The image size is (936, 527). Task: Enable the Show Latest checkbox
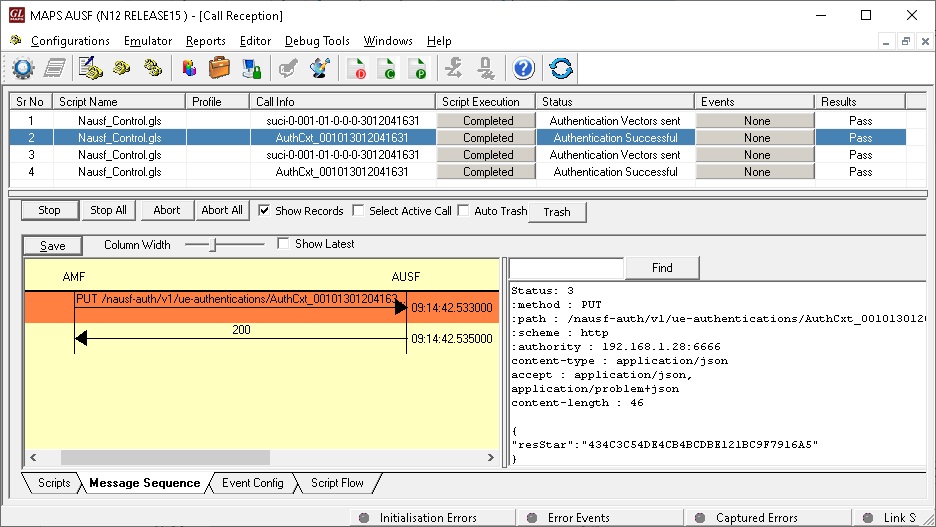(x=284, y=244)
